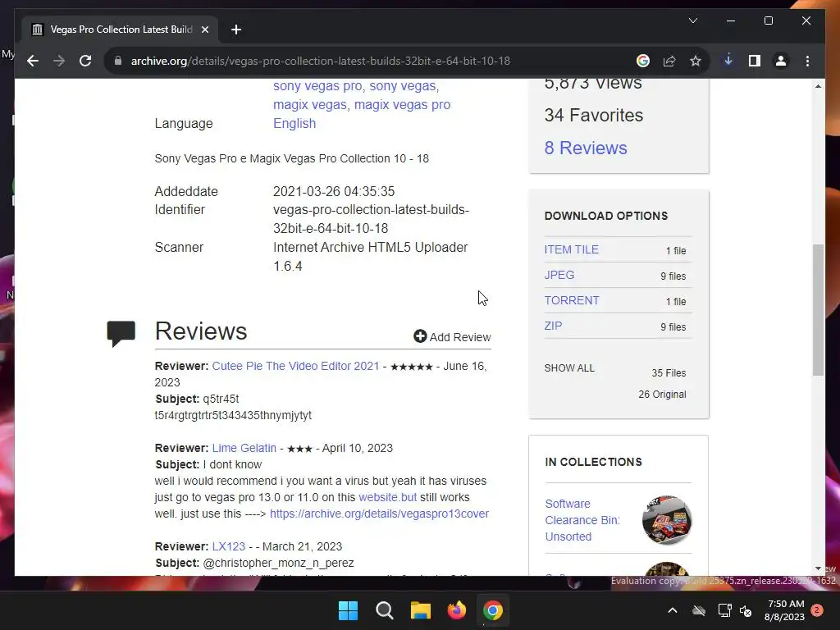Click the browser forward arrow
The image size is (840, 630).
[x=59, y=61]
